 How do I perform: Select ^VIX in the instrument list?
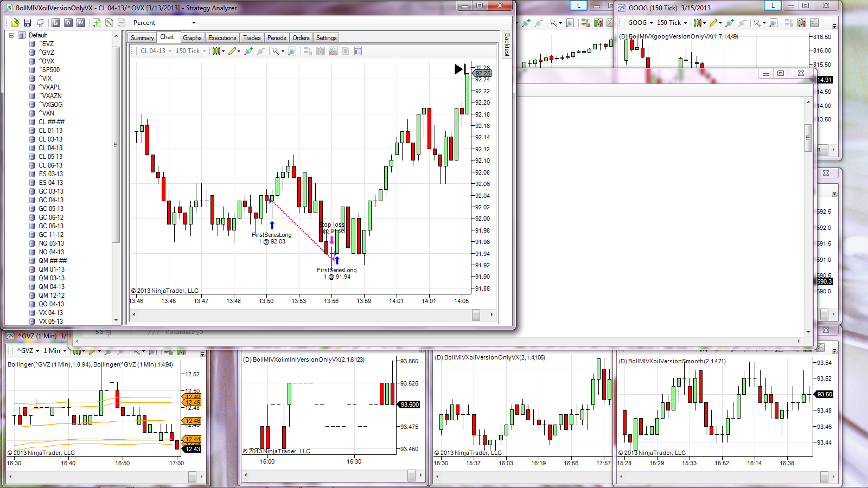46,79
